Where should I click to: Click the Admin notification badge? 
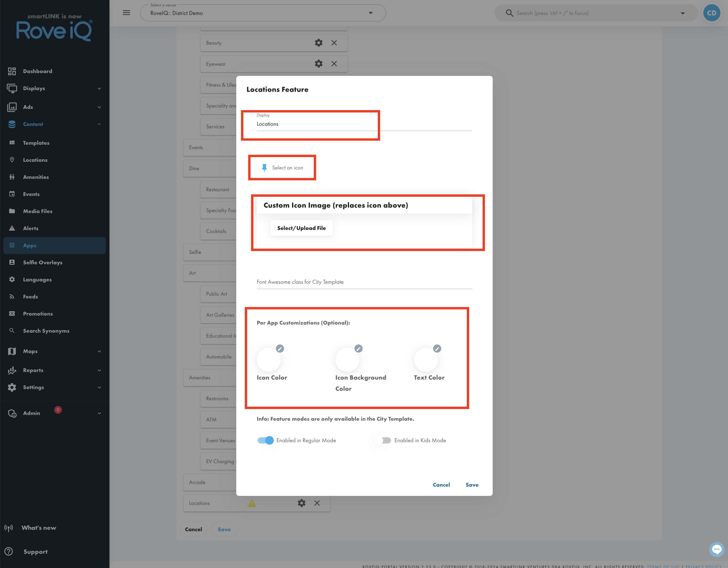point(58,410)
